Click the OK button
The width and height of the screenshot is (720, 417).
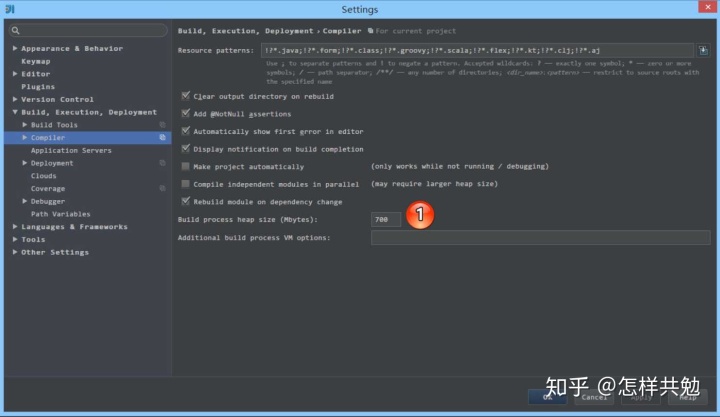tap(547, 397)
